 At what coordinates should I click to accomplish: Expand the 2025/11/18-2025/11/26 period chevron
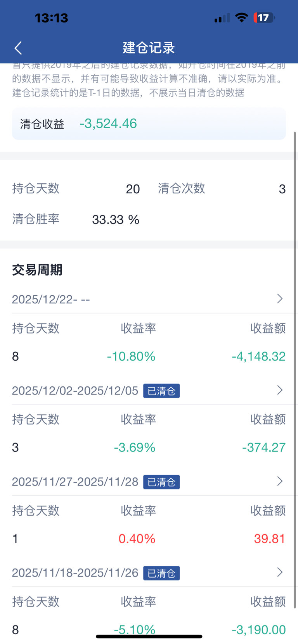280,572
